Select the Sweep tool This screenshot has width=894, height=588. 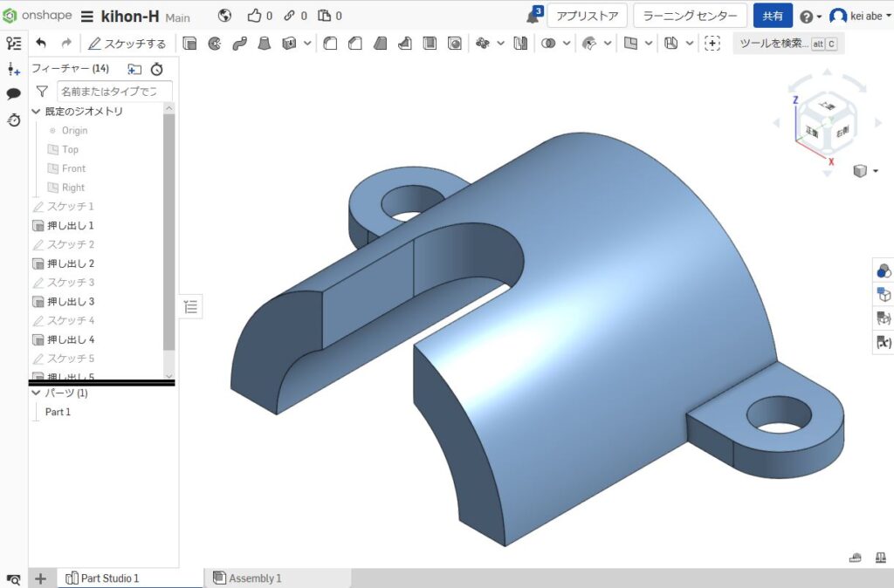pyautogui.click(x=239, y=44)
